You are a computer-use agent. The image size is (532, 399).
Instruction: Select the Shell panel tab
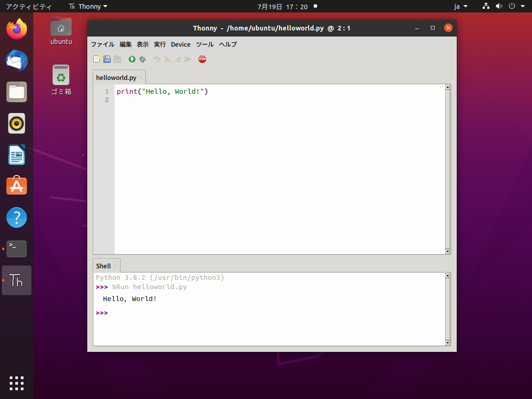103,266
